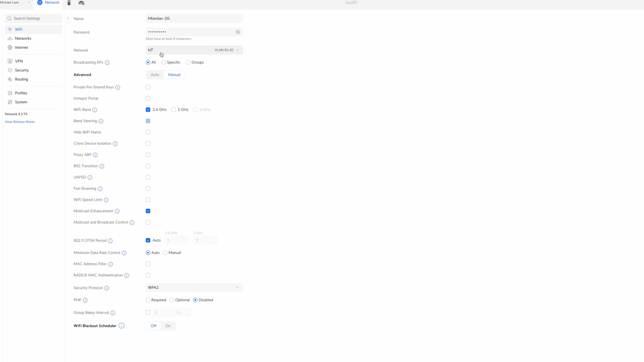The width and height of the screenshot is (644, 362).
Task: Reveal the WiFi password with the eye icon
Action: (x=237, y=32)
